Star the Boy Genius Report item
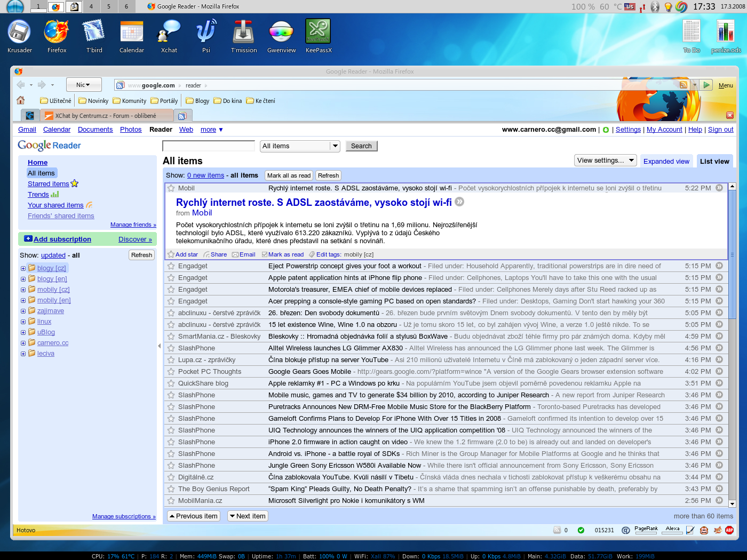Screen dimensions: 747x560 click(171, 489)
